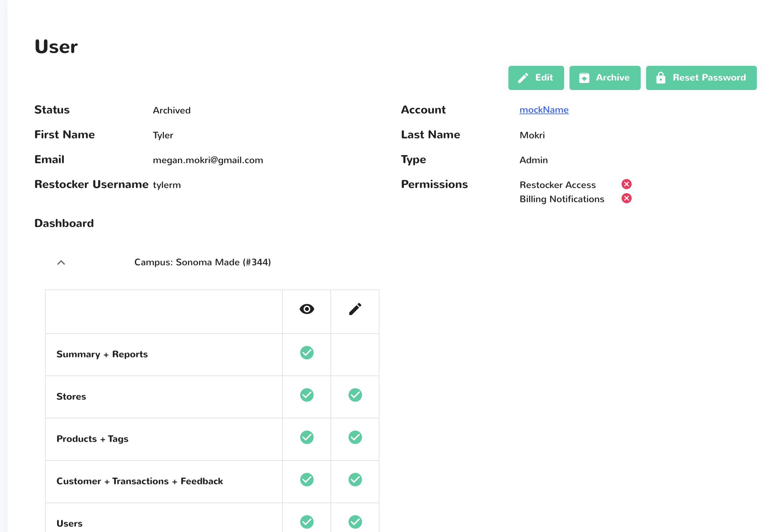Click the red X beside Billing Notifications
Screen dimensions: 773x532
click(x=627, y=198)
